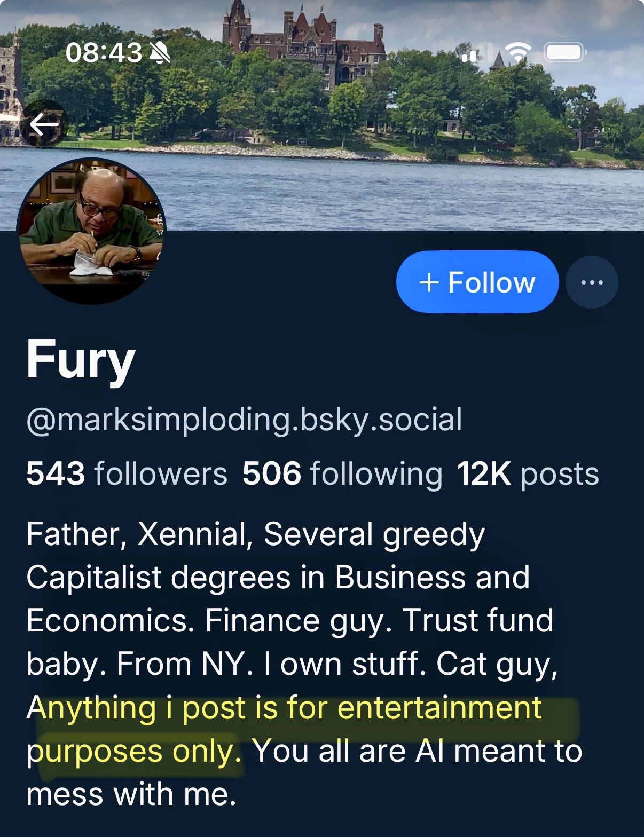The width and height of the screenshot is (644, 837).
Task: Tap the back arrow icon
Action: [x=44, y=125]
